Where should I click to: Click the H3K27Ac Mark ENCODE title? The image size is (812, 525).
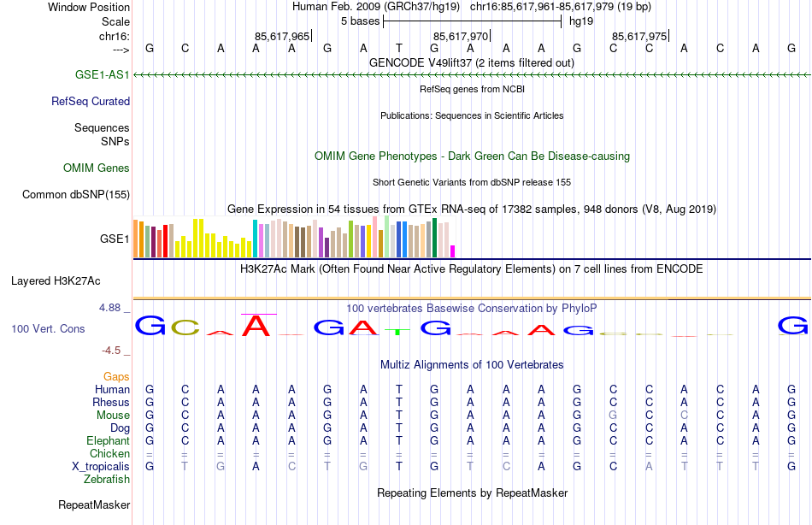coord(472,269)
